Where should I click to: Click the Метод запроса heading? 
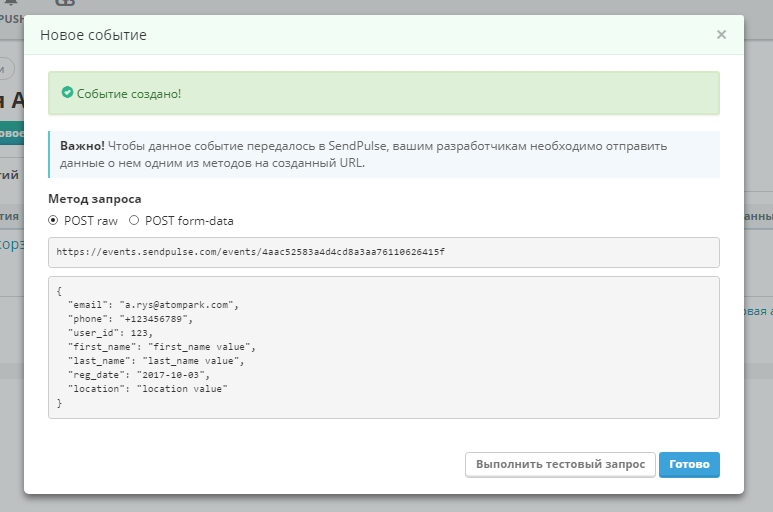pyautogui.click(x=95, y=198)
